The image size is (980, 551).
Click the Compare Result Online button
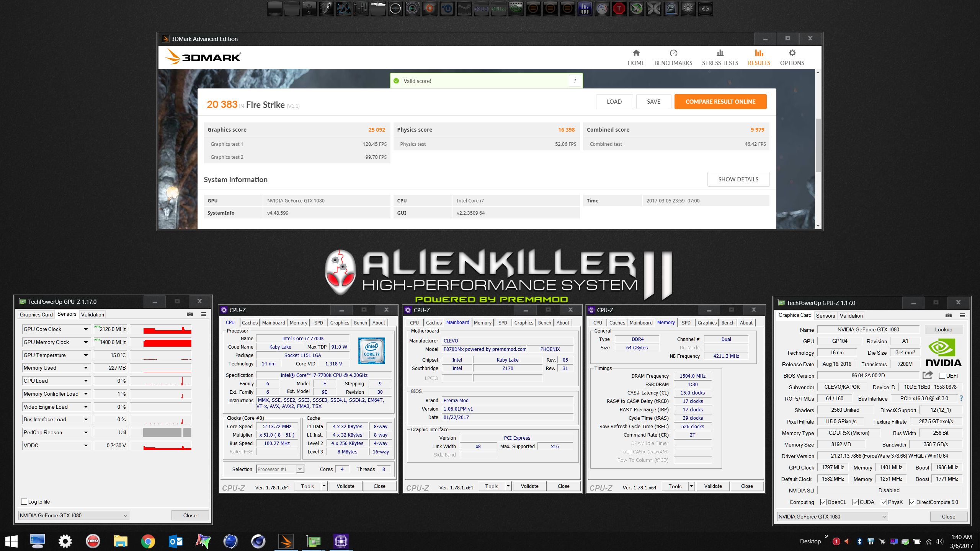coord(720,102)
